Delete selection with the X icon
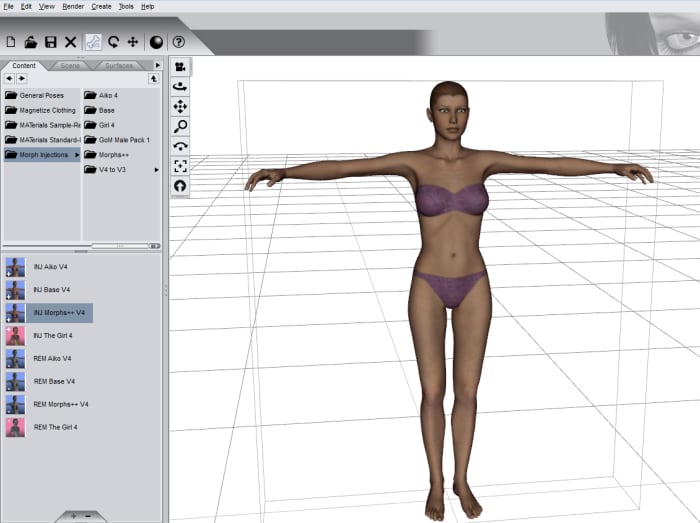 click(x=71, y=42)
